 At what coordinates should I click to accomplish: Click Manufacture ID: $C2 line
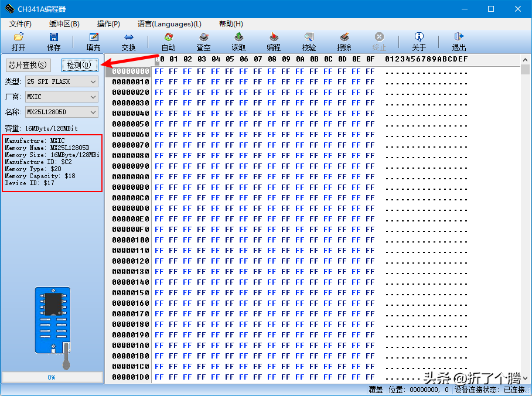pos(38,162)
